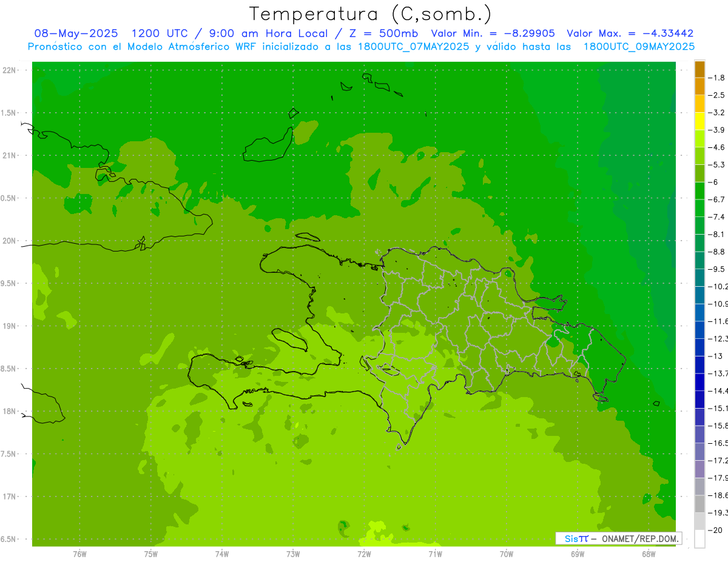This screenshot has width=728, height=562.
Task: Pick the white swatch below -20
Action: (700, 539)
